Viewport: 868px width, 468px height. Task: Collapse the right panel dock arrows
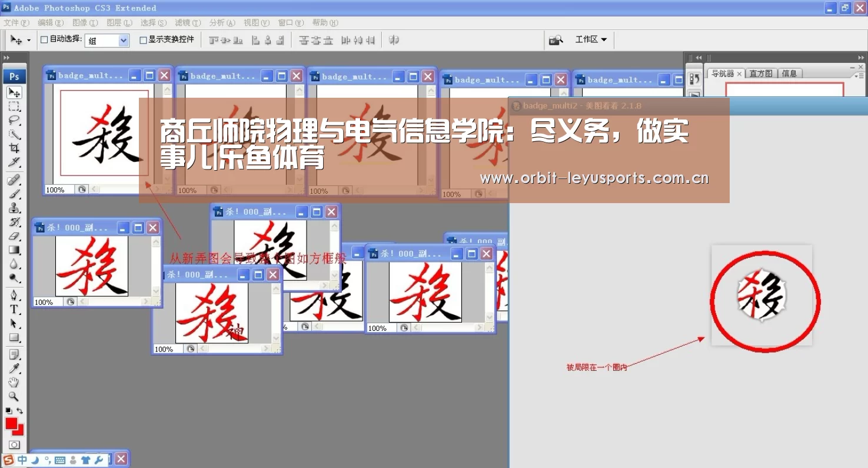tap(860, 58)
